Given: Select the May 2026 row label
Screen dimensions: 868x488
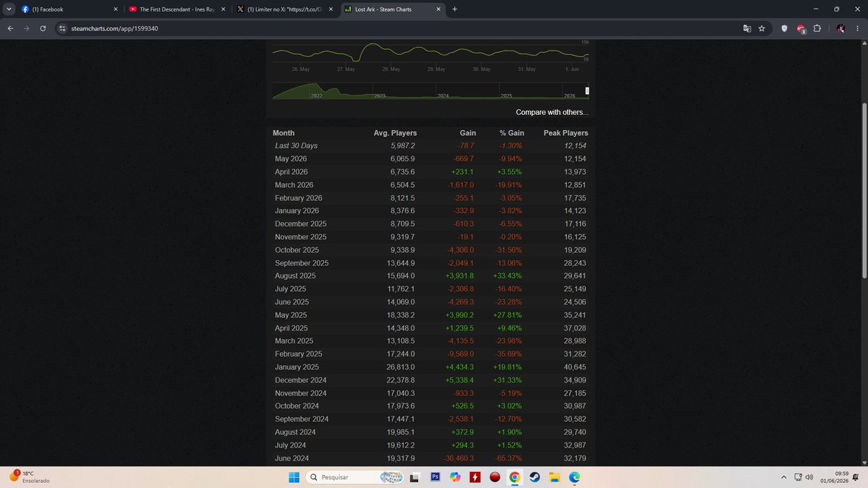Looking at the screenshot, I should pyautogui.click(x=292, y=158).
